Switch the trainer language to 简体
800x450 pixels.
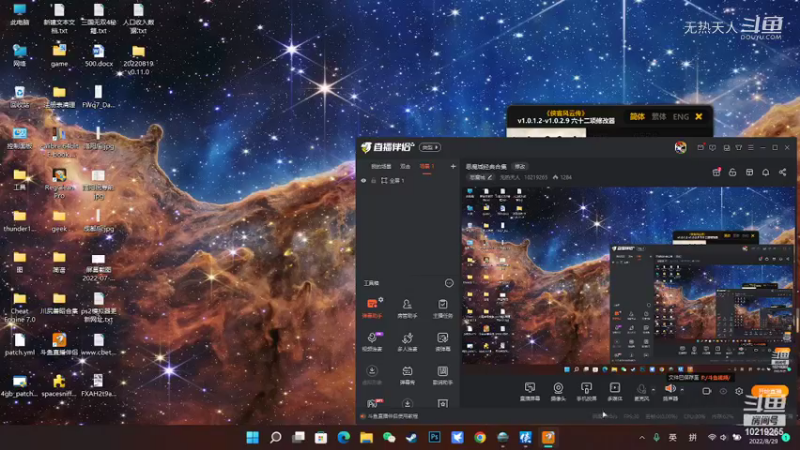tap(637, 116)
